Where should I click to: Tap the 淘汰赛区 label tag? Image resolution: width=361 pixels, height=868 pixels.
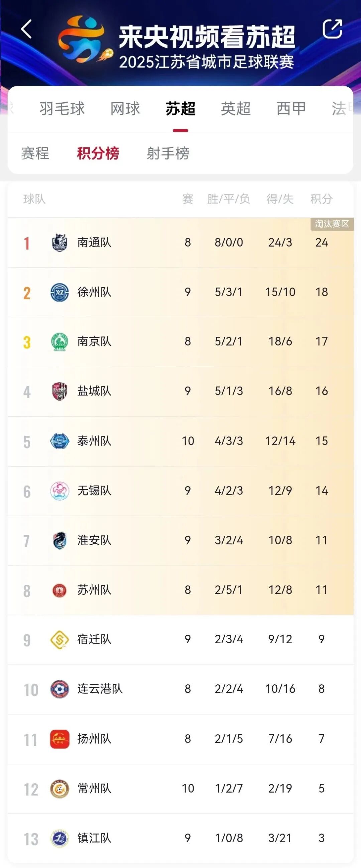(x=332, y=224)
